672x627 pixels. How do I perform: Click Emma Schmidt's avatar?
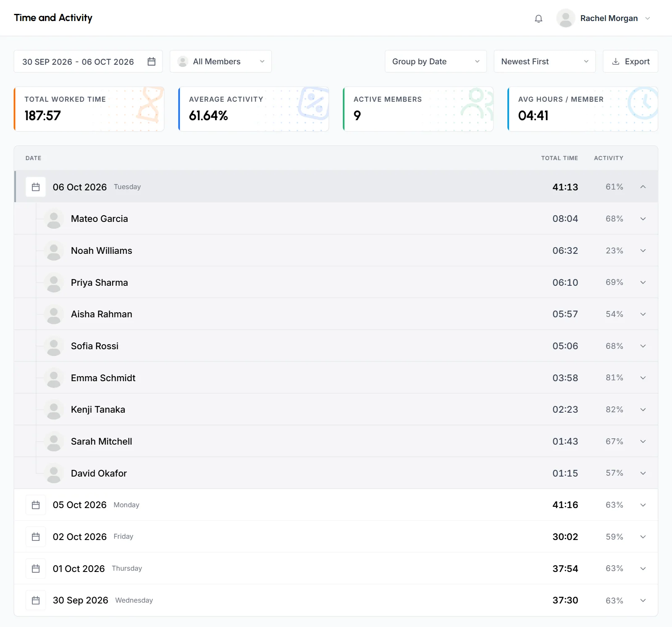(54, 378)
